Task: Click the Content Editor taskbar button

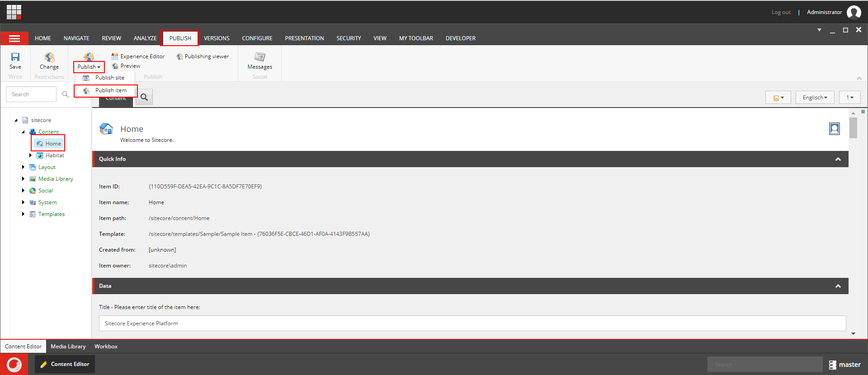Action: point(65,364)
